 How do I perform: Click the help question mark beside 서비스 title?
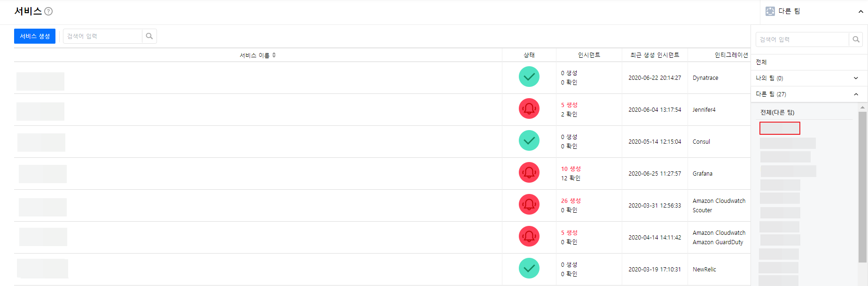48,11
